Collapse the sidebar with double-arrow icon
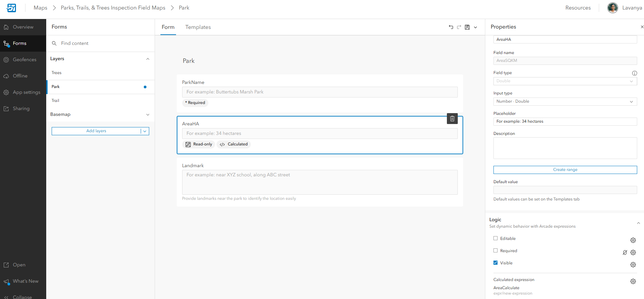This screenshot has height=299, width=644. (x=6, y=297)
